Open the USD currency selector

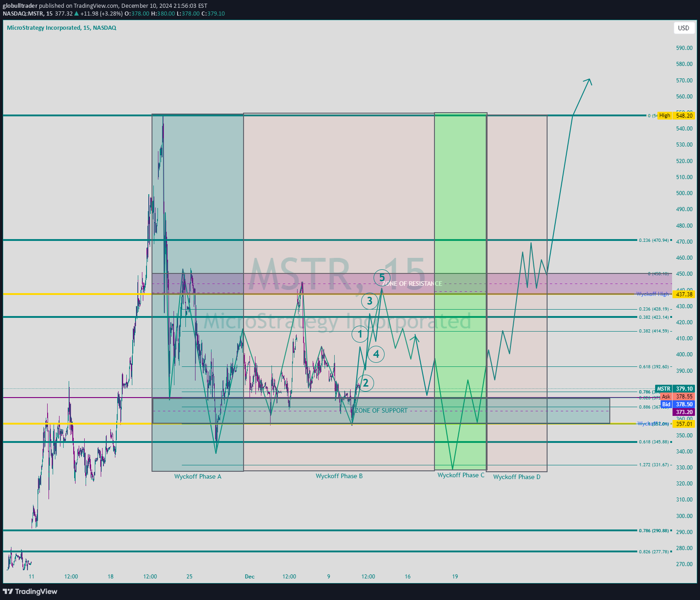tap(684, 28)
